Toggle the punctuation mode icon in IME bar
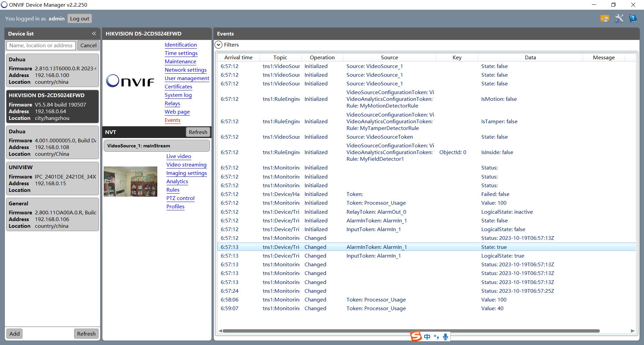This screenshot has width=644, height=345. click(x=436, y=337)
